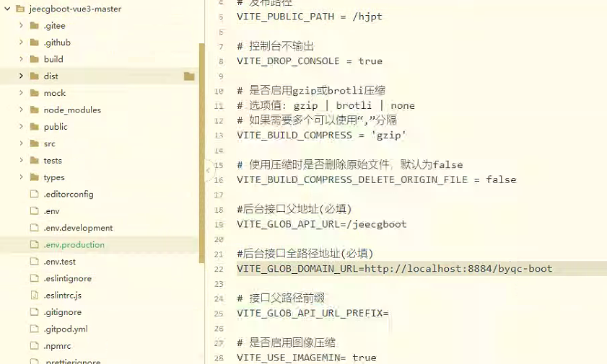Expand the .gitee folder
The height and width of the screenshot is (364, 607).
(x=21, y=25)
